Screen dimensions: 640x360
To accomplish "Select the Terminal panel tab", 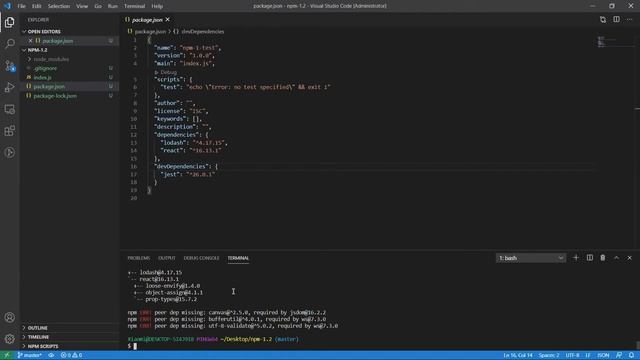I will 238,258.
